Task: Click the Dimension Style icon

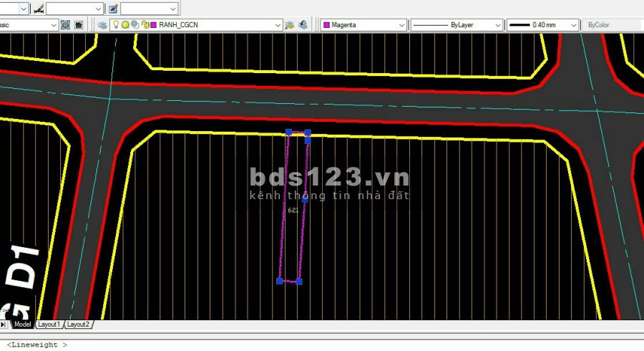Action: 39,9
